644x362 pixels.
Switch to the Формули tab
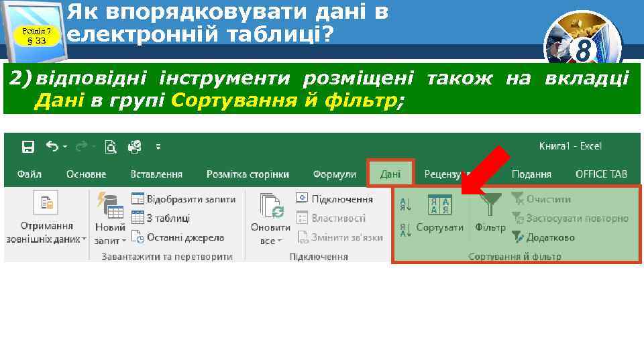[334, 174]
